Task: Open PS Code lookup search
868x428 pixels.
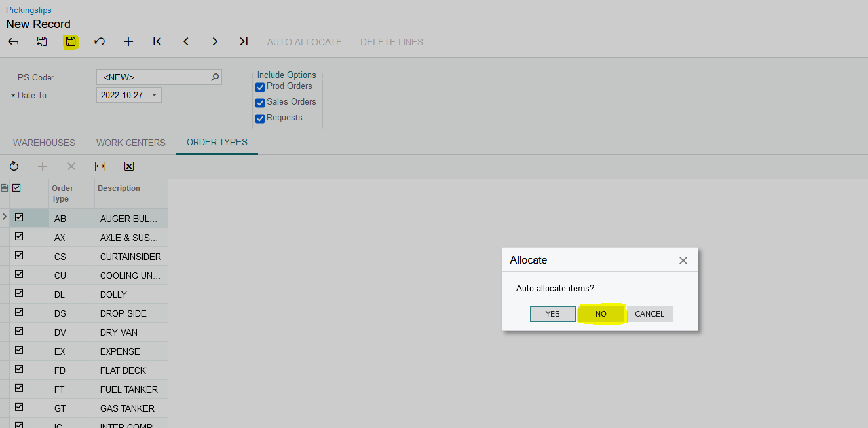Action: (215, 77)
